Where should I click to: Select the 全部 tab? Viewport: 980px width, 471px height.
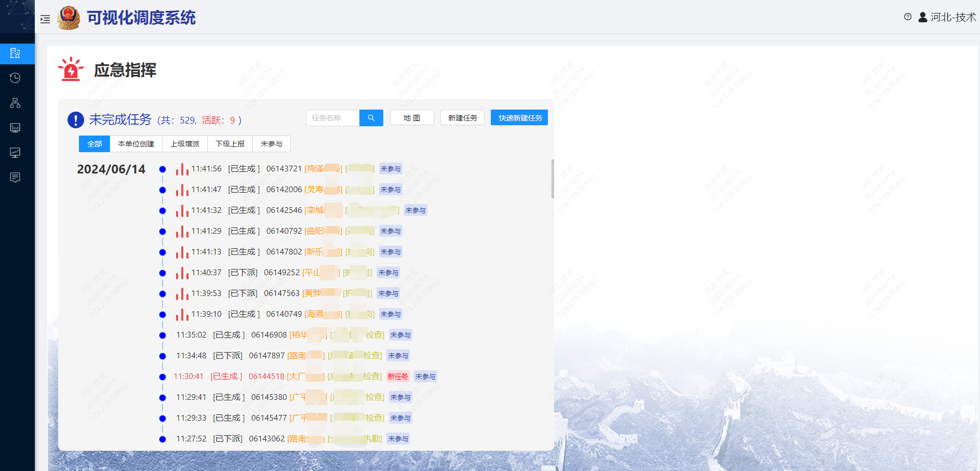point(95,144)
